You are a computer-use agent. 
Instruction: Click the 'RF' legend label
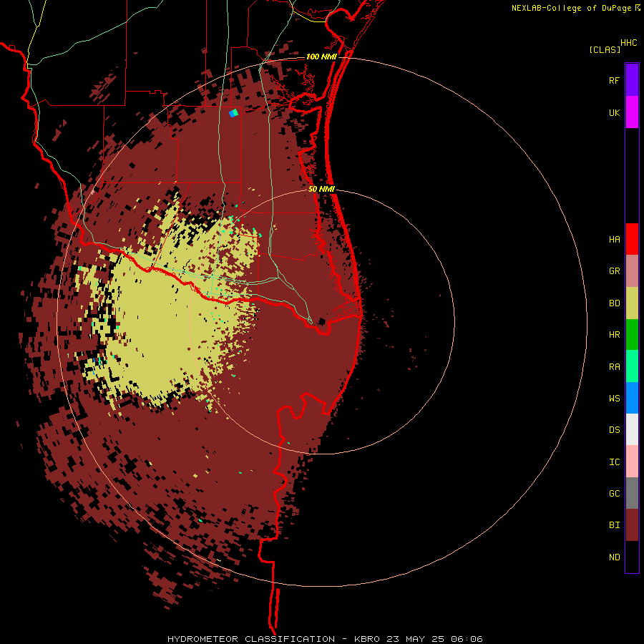click(x=614, y=80)
